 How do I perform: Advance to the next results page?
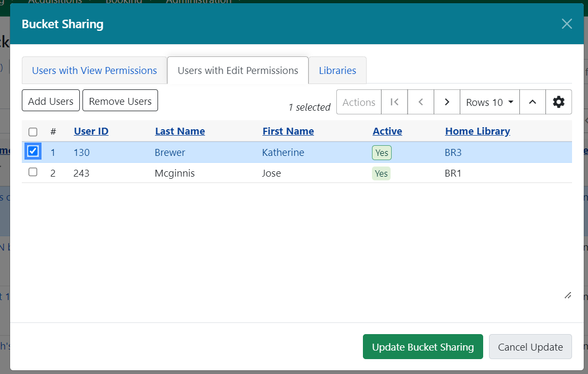pos(446,102)
